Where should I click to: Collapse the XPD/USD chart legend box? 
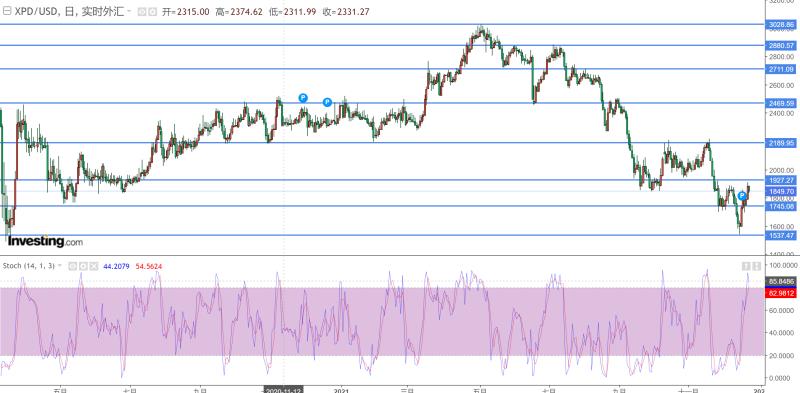click(x=7, y=12)
